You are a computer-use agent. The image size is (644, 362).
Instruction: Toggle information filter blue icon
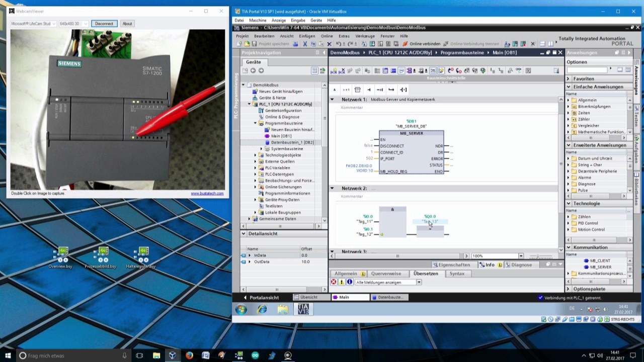(x=350, y=282)
